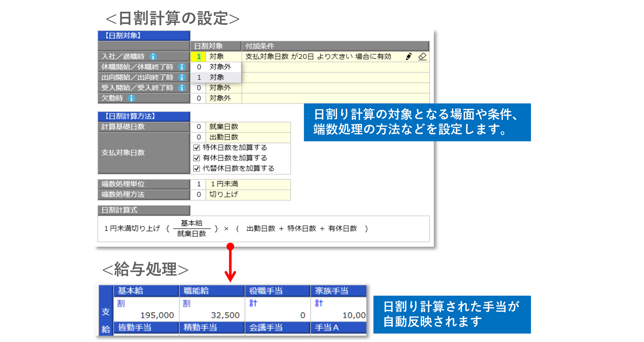Image resolution: width=644 pixels, height=342 pixels.
Task: Click 会議手当 column header
Action: pos(278,327)
